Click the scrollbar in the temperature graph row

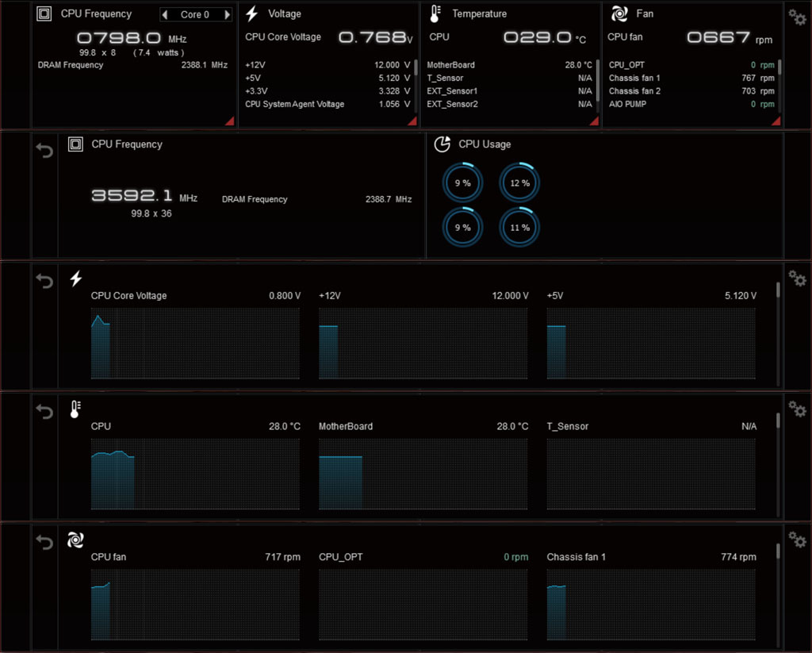click(778, 421)
